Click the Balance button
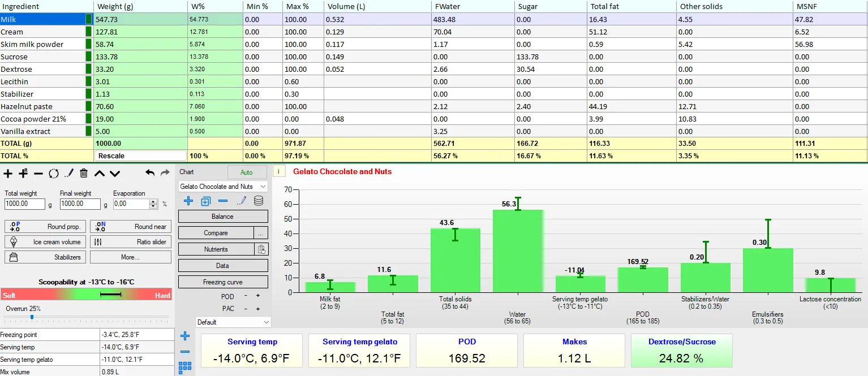This screenshot has height=376, width=868. pyautogui.click(x=223, y=217)
